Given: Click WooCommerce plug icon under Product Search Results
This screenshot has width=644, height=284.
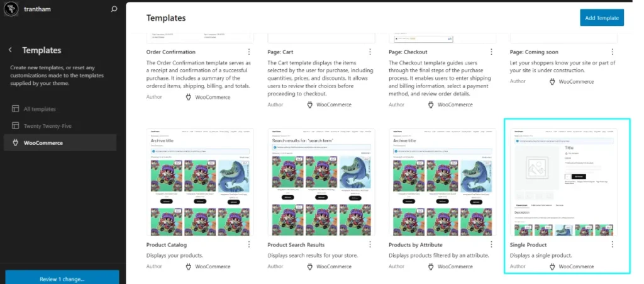Looking at the screenshot, I should [x=309, y=266].
